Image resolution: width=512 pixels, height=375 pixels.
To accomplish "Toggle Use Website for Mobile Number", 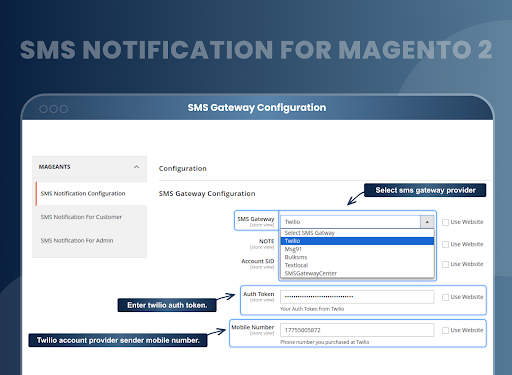I will click(x=445, y=330).
